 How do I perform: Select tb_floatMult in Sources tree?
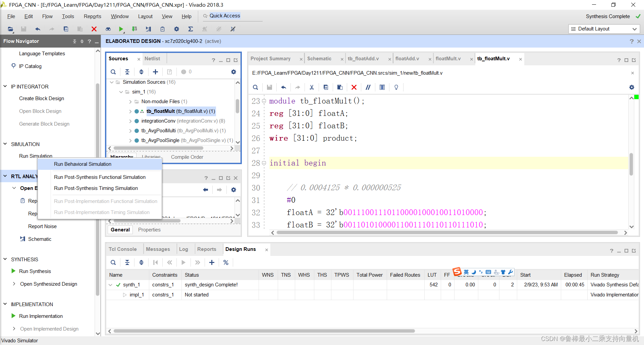(x=180, y=111)
